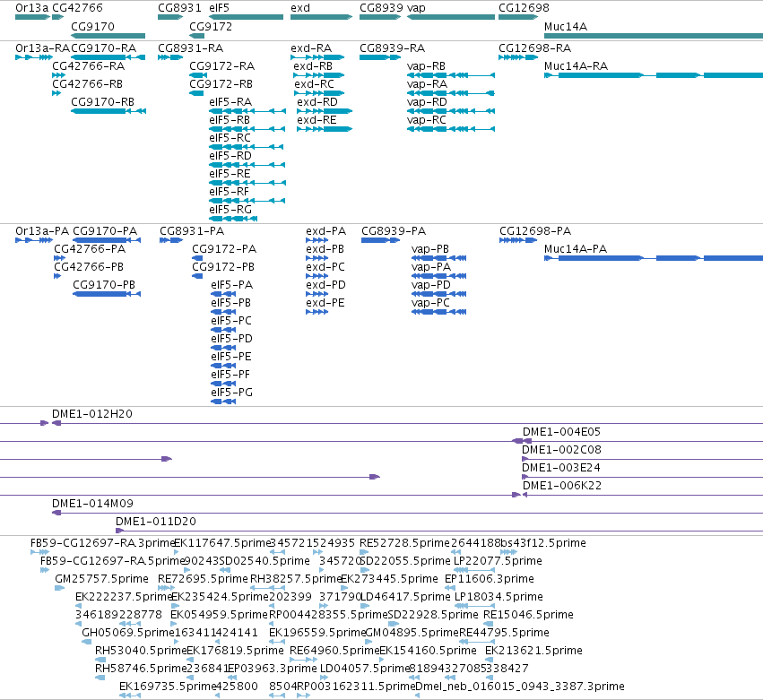Select EST Dmel_neb_016015_0943_3387.3prime
Screen dimensions: 763x700
coord(418,696)
